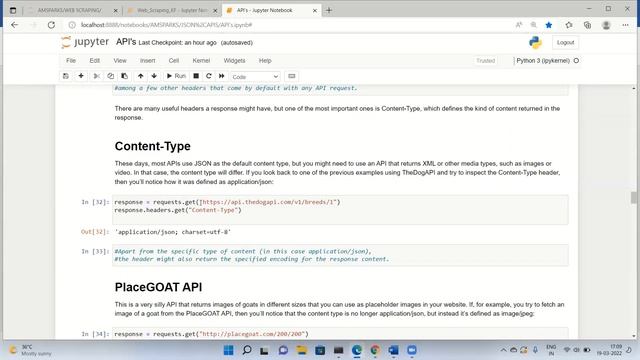This screenshot has width=640, height=360.
Task: Move selected cell up arrow
Action: [x=140, y=76]
